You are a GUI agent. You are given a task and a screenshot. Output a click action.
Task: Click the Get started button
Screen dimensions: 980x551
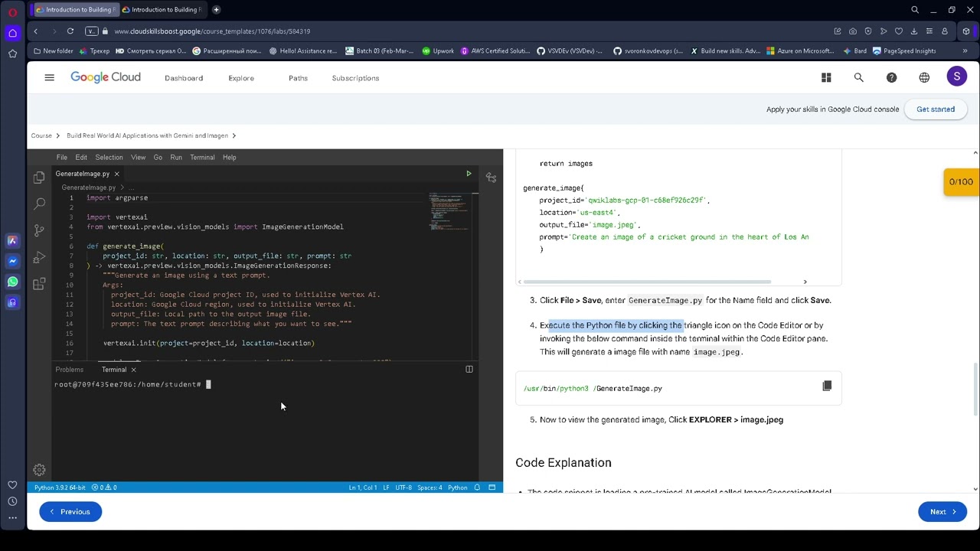pyautogui.click(x=936, y=109)
